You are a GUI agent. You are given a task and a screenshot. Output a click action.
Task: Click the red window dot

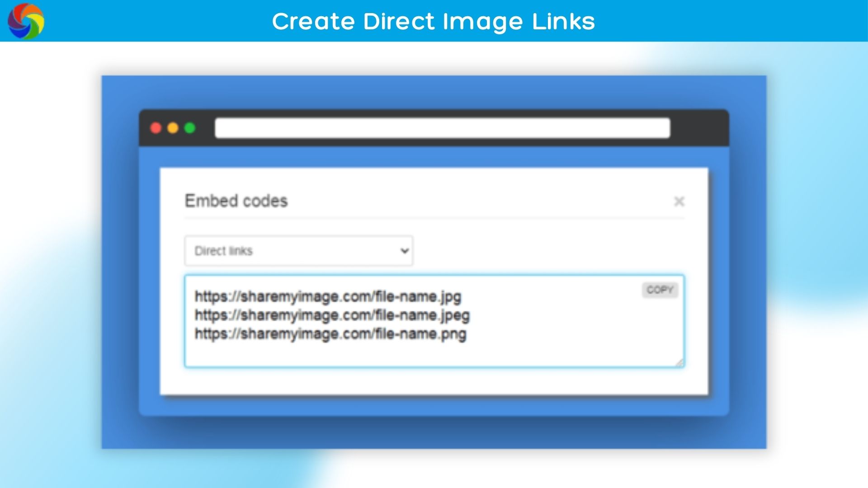pyautogui.click(x=156, y=128)
